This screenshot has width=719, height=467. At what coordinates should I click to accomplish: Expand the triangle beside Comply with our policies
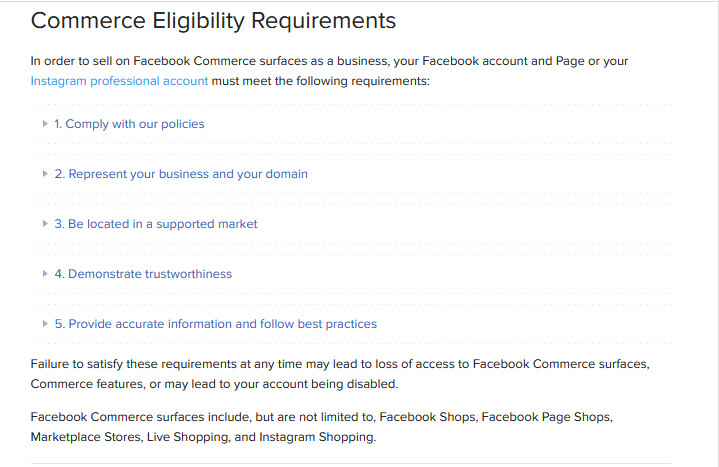point(45,123)
